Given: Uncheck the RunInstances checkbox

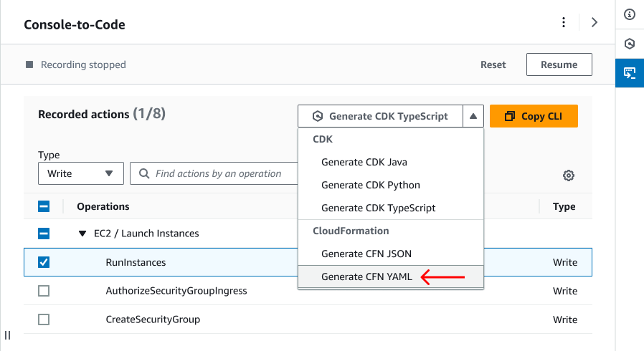Looking at the screenshot, I should tap(44, 262).
